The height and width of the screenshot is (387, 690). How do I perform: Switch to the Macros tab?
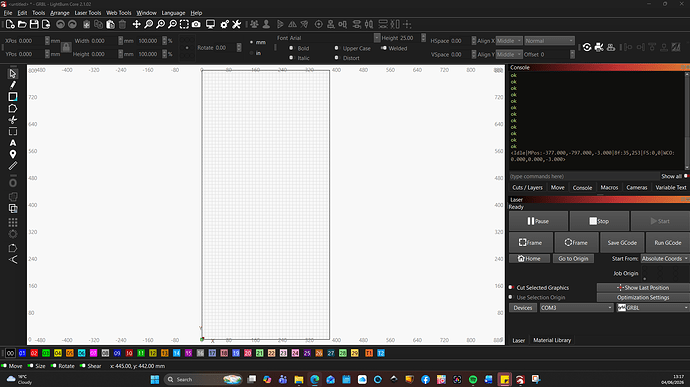[x=609, y=188]
